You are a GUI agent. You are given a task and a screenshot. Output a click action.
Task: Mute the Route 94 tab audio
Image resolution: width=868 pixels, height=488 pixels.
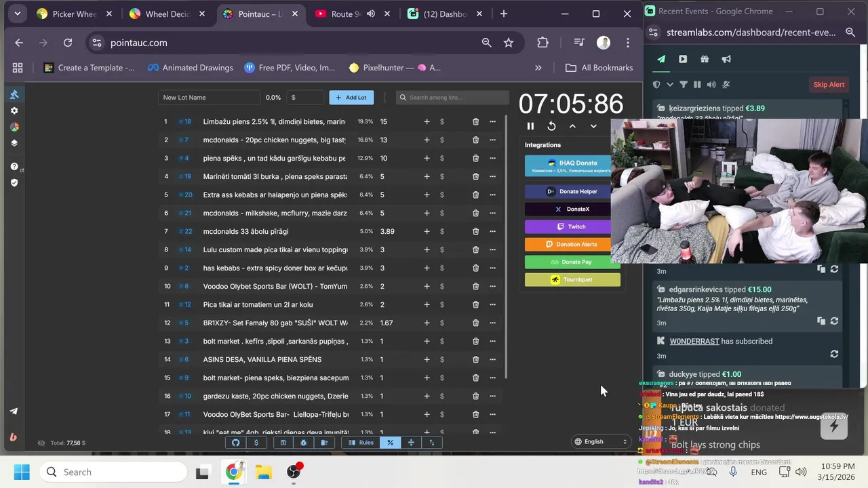pyautogui.click(x=371, y=14)
